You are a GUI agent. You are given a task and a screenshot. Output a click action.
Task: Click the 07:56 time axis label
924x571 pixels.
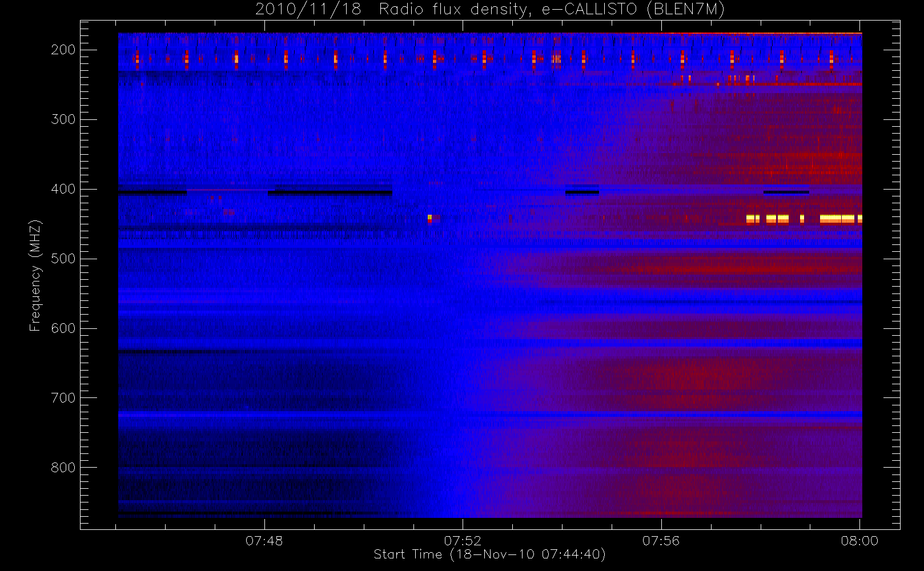[661, 541]
